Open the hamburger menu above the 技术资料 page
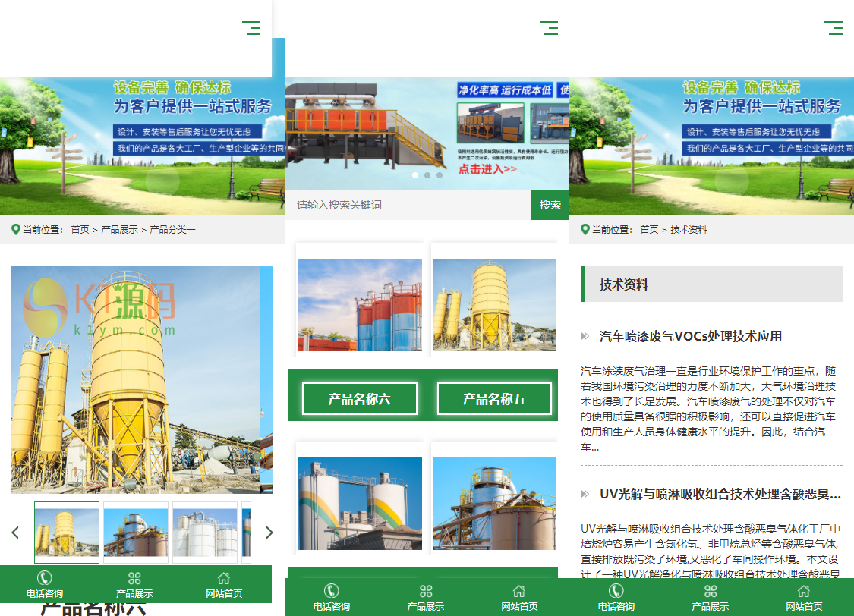854x616 pixels. tap(834, 28)
